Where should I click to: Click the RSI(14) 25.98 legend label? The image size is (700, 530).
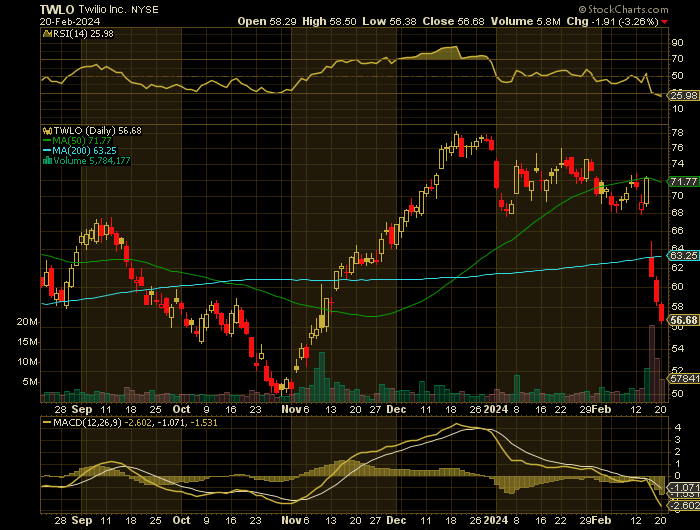point(83,33)
